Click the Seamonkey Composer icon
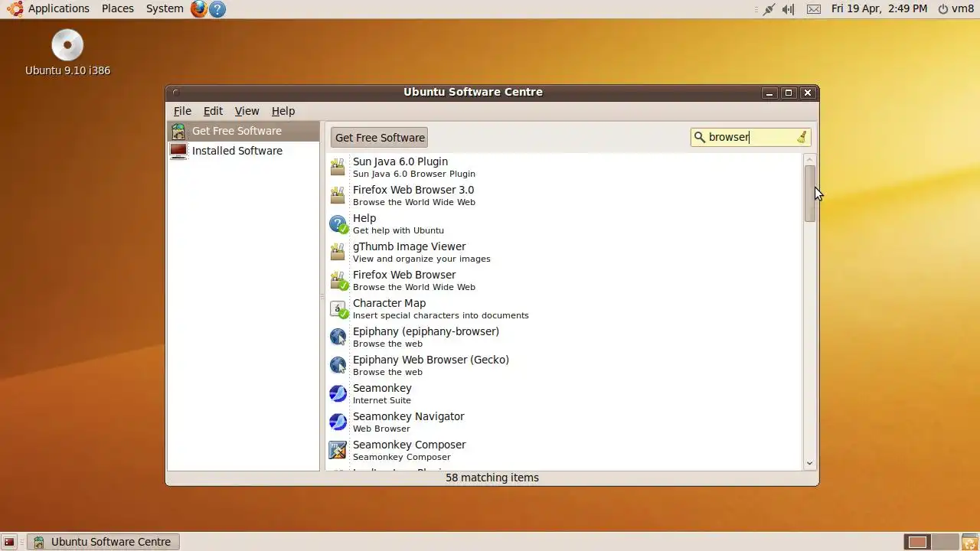 click(x=338, y=451)
